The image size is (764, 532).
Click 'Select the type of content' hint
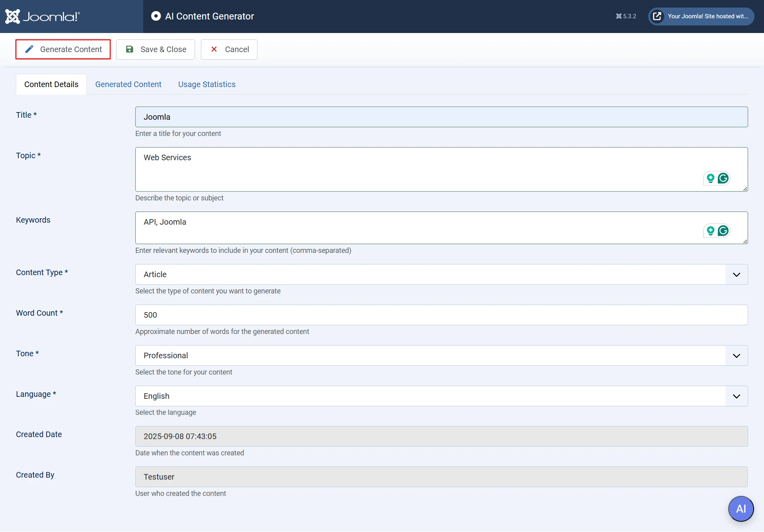click(x=208, y=291)
